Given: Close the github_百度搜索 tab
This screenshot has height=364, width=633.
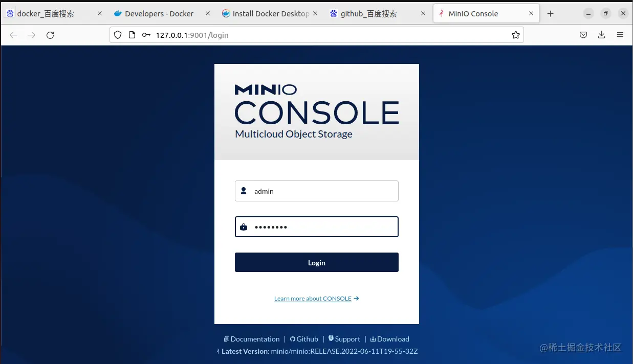Looking at the screenshot, I should [423, 14].
